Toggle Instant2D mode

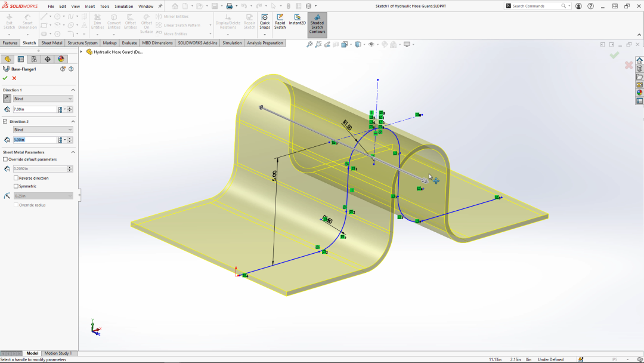coord(296,21)
